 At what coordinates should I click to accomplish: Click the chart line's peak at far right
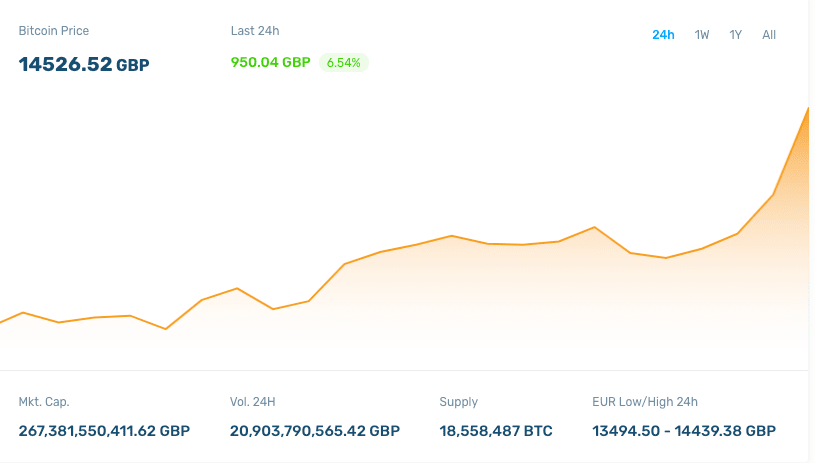coord(807,107)
